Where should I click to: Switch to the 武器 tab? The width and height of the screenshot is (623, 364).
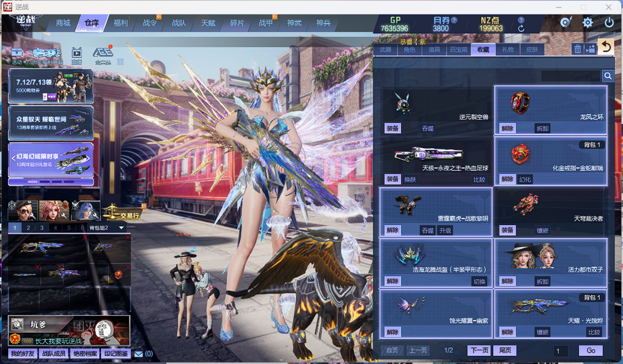click(x=385, y=49)
